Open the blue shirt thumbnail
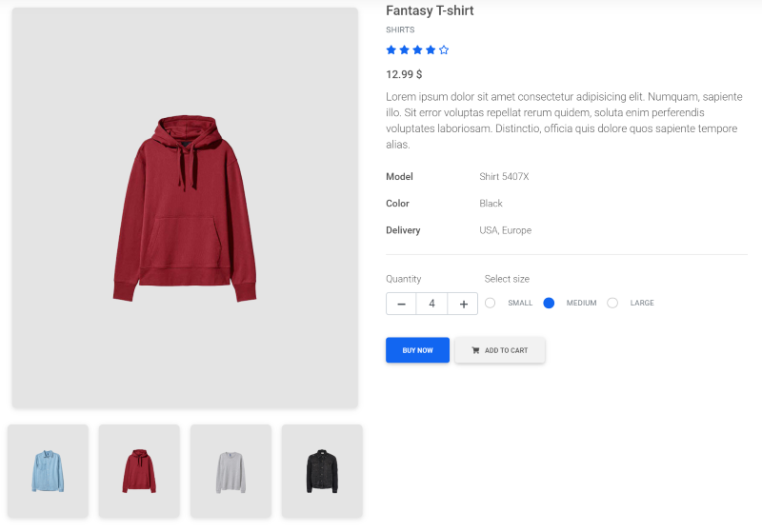This screenshot has width=762, height=532. coord(48,471)
